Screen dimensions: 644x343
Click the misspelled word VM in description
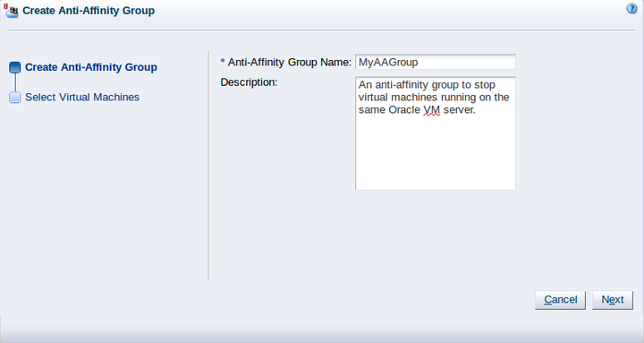[432, 110]
